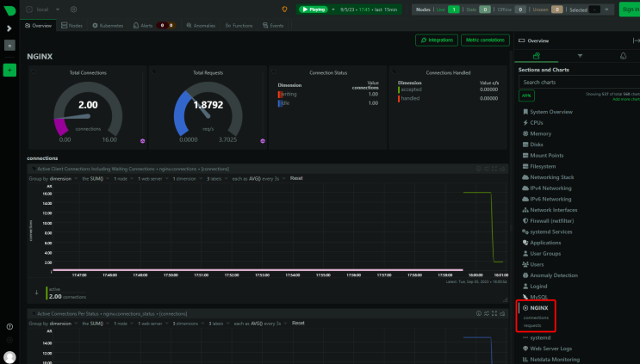Click the Search charts field
Viewport: 640px width, 364px height.
pyautogui.click(x=579, y=82)
